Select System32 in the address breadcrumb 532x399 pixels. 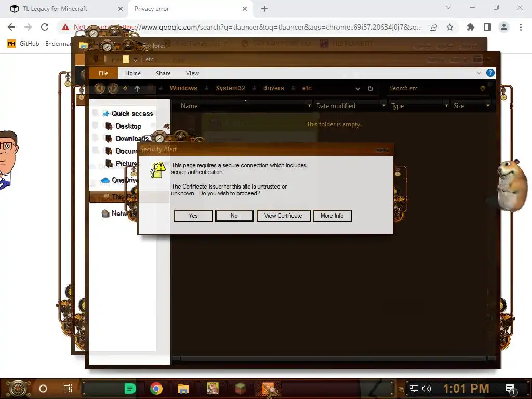point(230,88)
